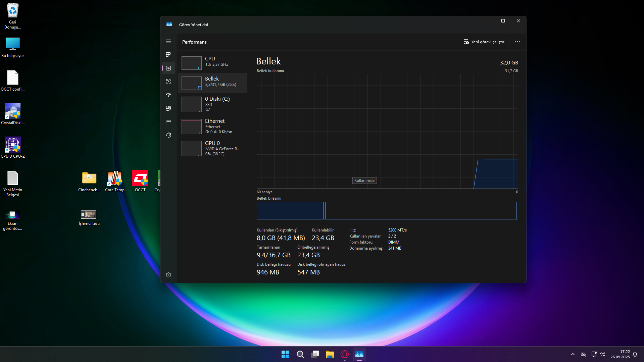Open Geri Dönüşüm recycle bin desktop icon
Screen dimensions: 644x362
tap(13, 16)
